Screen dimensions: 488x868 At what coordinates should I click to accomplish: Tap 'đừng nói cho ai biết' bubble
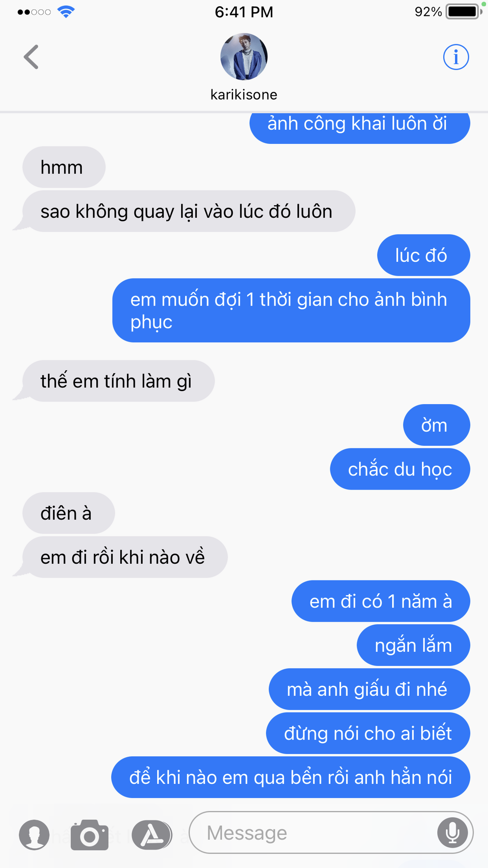pyautogui.click(x=368, y=733)
